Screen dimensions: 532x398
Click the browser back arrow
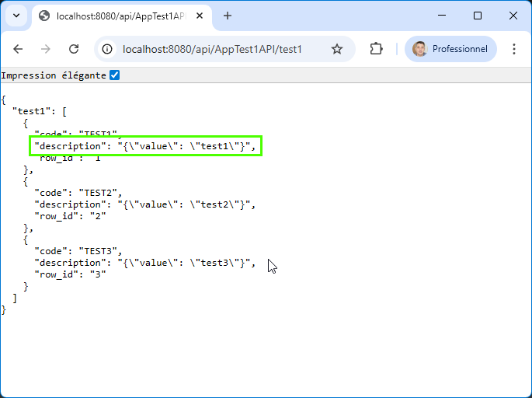[18, 49]
